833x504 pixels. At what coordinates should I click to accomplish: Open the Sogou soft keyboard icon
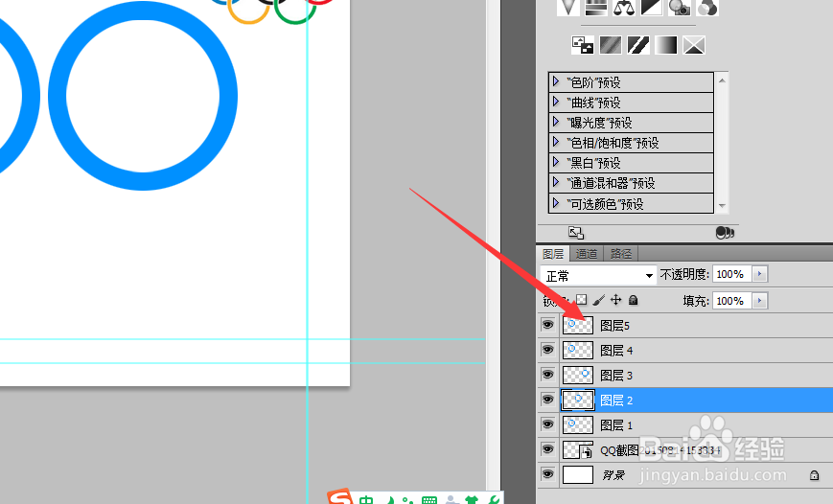click(x=428, y=500)
